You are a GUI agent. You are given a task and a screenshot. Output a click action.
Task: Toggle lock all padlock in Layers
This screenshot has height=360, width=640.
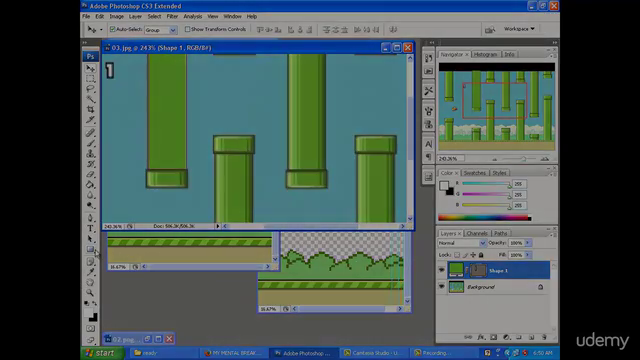pos(481,255)
